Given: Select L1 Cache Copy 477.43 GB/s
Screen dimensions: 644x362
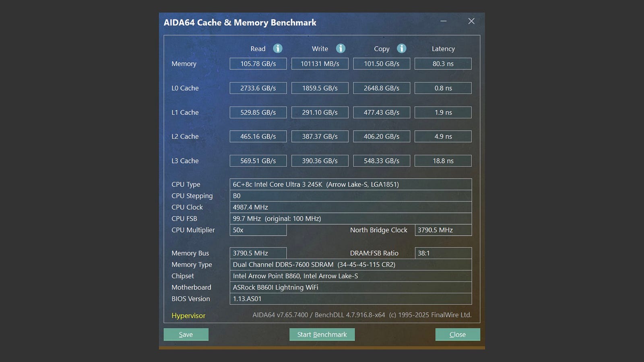Looking at the screenshot, I should point(382,112).
